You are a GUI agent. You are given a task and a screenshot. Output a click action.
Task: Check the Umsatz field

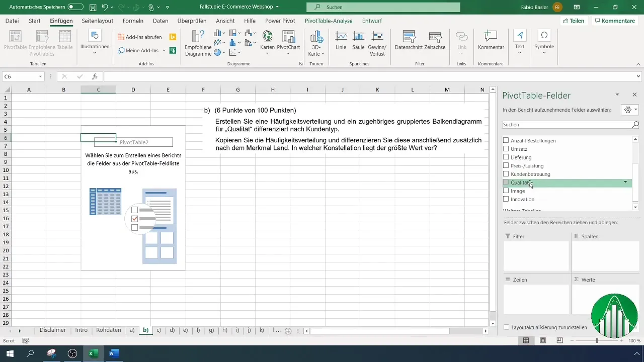coord(506,149)
